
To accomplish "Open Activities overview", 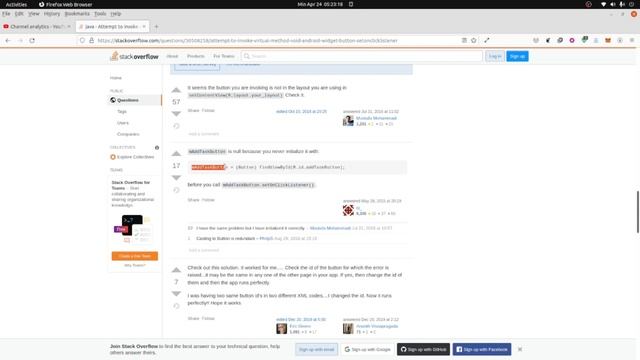I will click(x=16, y=4).
